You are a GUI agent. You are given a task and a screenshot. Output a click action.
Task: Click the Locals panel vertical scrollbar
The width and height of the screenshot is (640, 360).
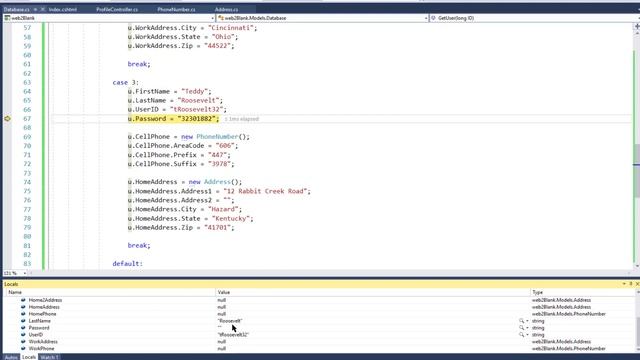[638, 322]
